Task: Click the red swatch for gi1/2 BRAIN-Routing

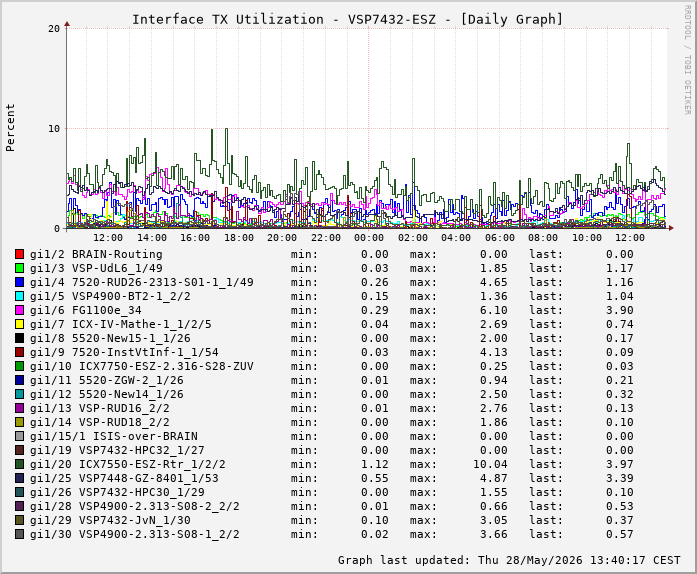Action: 19,254
